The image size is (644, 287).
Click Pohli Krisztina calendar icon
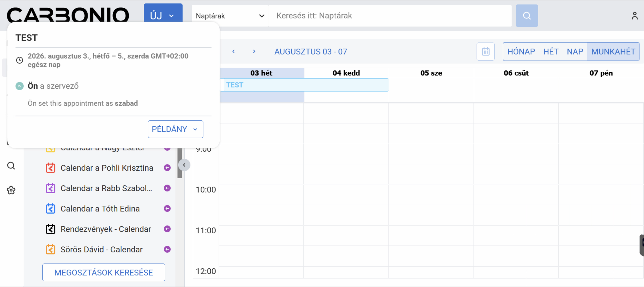coord(50,168)
